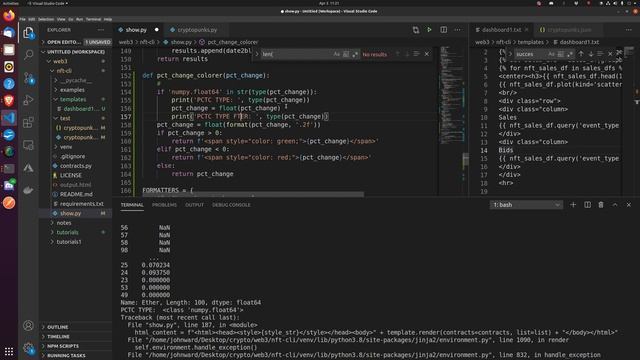This screenshot has width=640, height=360.
Task: Collapse the Untitled (Workspace) section
Action: click(76, 52)
